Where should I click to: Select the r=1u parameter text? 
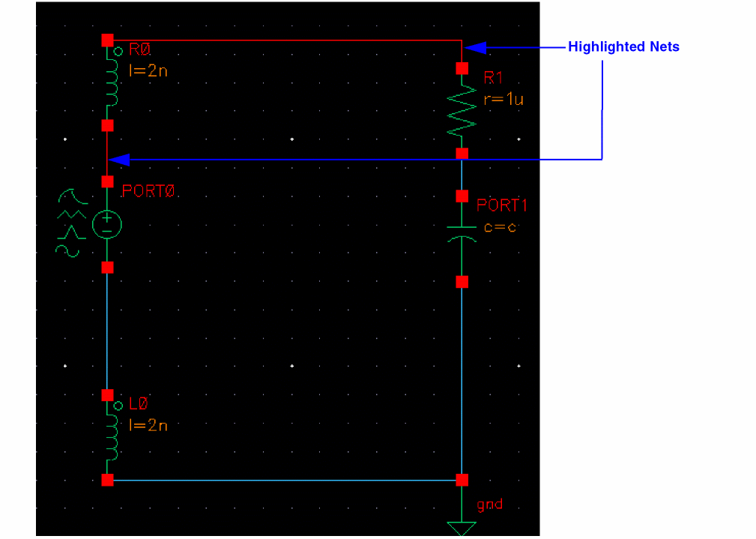point(504,100)
